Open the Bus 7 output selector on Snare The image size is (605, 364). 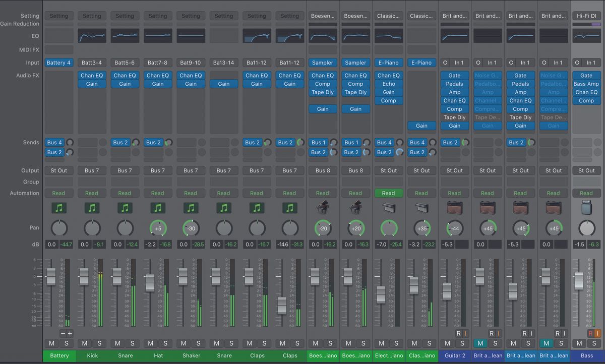[x=125, y=170]
